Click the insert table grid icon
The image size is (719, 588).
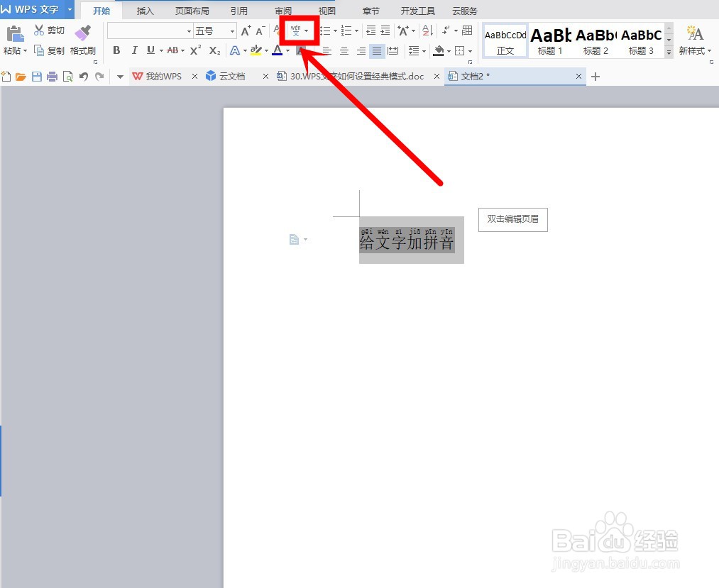pos(467,30)
